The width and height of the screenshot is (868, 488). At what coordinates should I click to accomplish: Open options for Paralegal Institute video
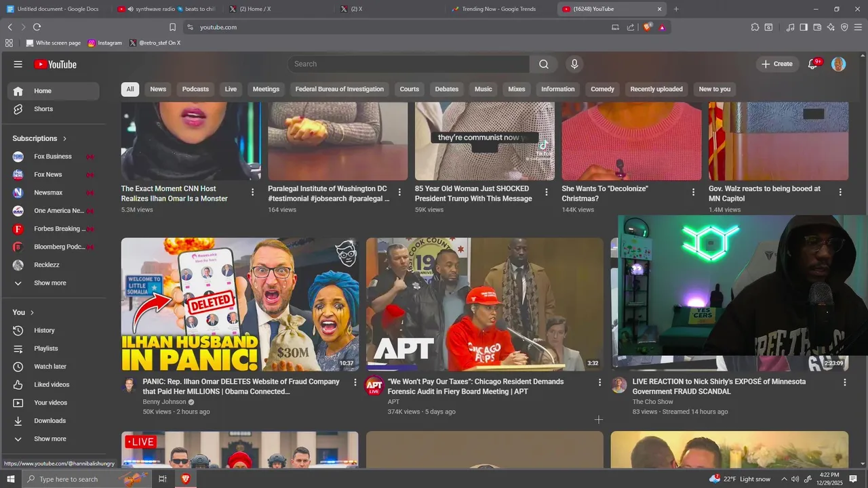coord(399,192)
